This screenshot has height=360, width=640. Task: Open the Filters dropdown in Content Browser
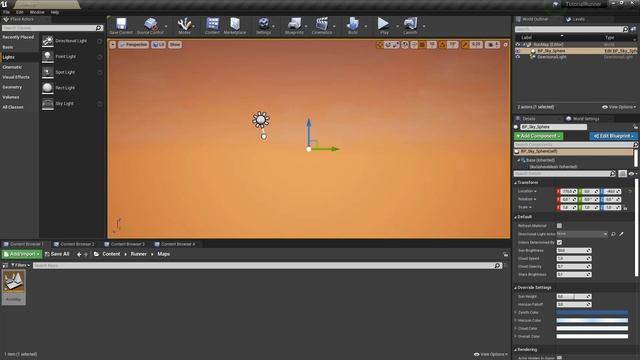coord(20,265)
